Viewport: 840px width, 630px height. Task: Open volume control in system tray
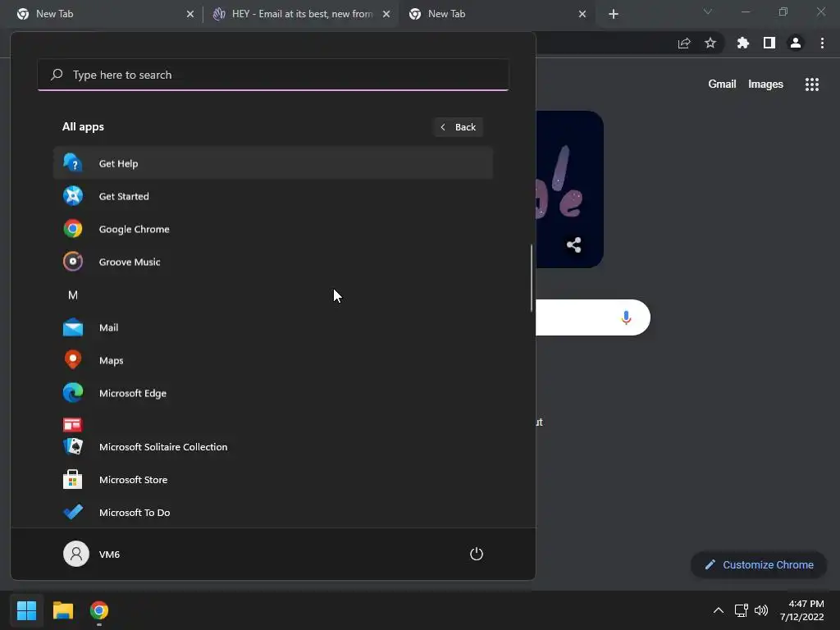click(760, 610)
